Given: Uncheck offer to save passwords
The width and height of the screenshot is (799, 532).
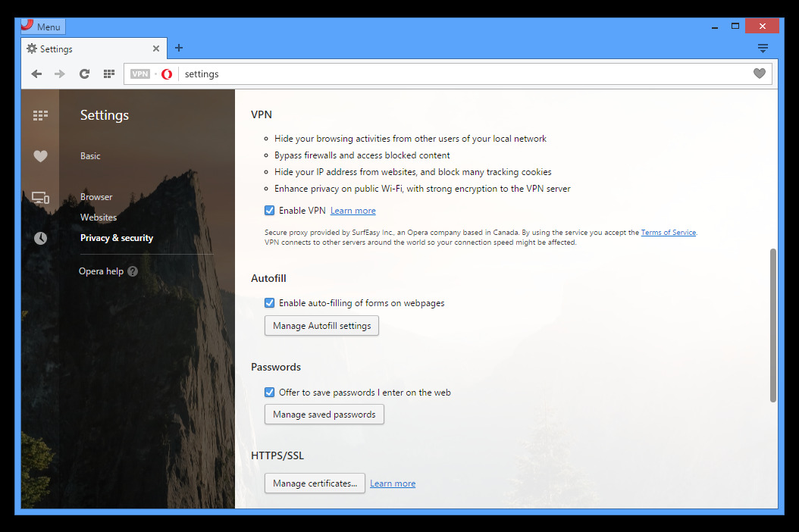Looking at the screenshot, I should 269,392.
